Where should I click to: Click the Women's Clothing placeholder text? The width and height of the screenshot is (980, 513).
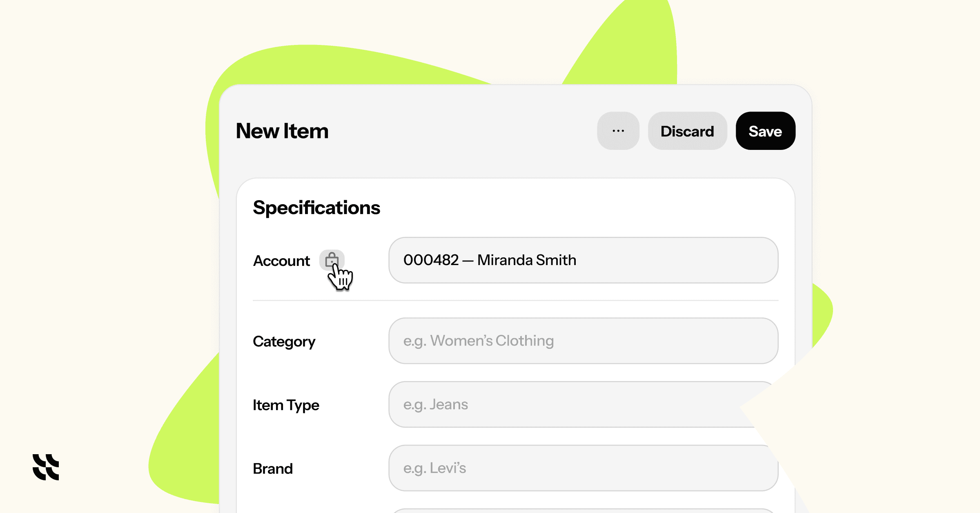(x=492, y=341)
